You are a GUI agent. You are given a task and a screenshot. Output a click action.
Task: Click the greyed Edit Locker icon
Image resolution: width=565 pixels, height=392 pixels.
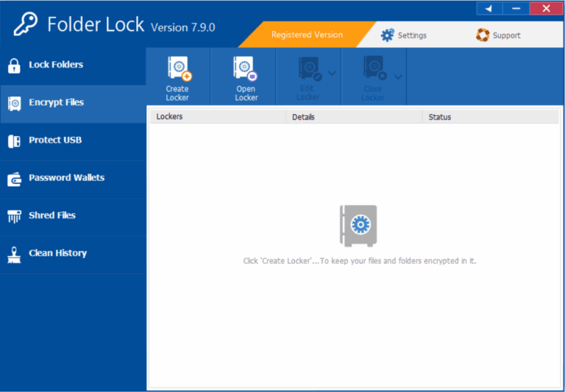[x=310, y=69]
